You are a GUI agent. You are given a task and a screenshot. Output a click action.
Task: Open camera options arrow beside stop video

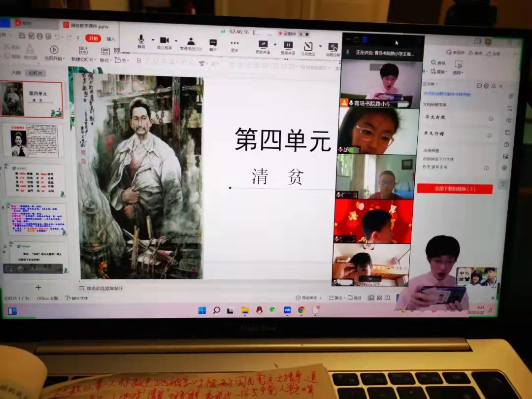176,41
